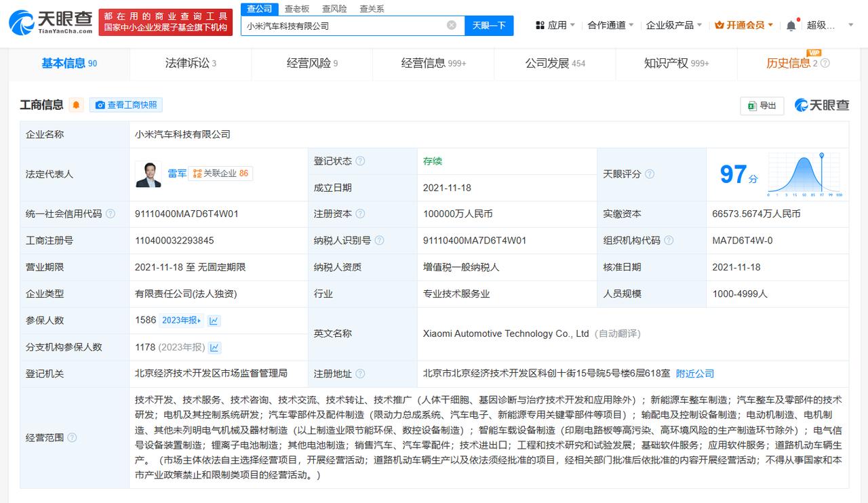The image size is (868, 503).
Task: Click the help icon beside 注册地址
Action: [x=360, y=374]
